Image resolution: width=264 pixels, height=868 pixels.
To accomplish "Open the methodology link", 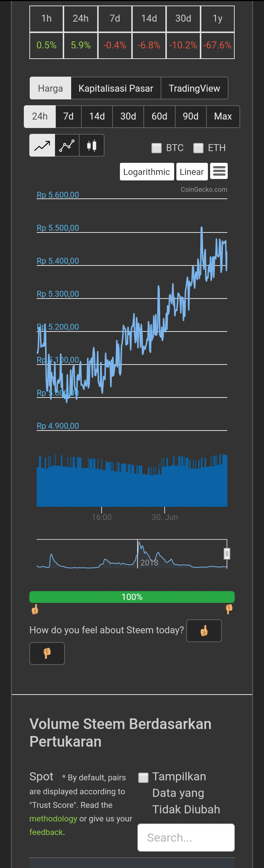I will click(x=53, y=818).
